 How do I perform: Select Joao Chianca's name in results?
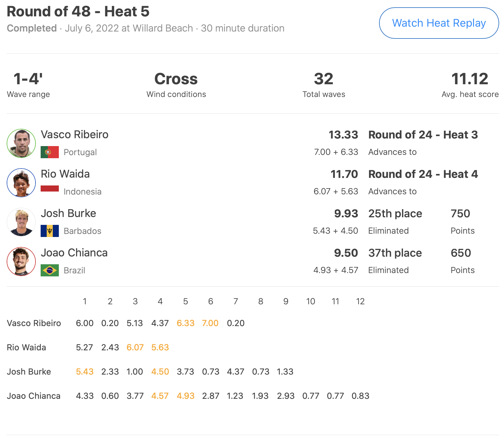pyautogui.click(x=74, y=253)
